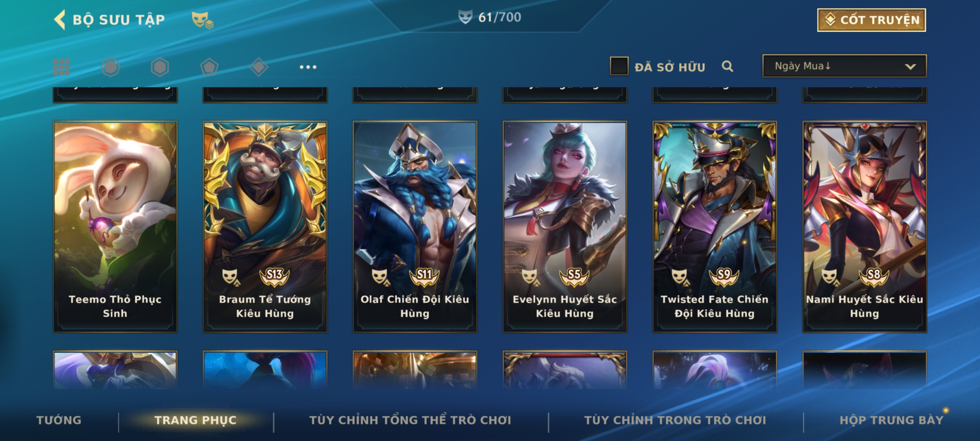Tick the Đã Sở Hữu checkbox

tap(619, 66)
